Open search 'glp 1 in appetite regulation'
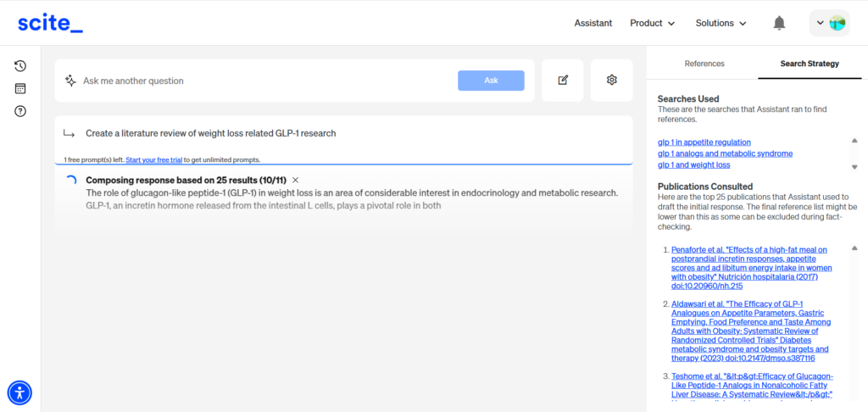The height and width of the screenshot is (412, 868). pyautogui.click(x=704, y=142)
